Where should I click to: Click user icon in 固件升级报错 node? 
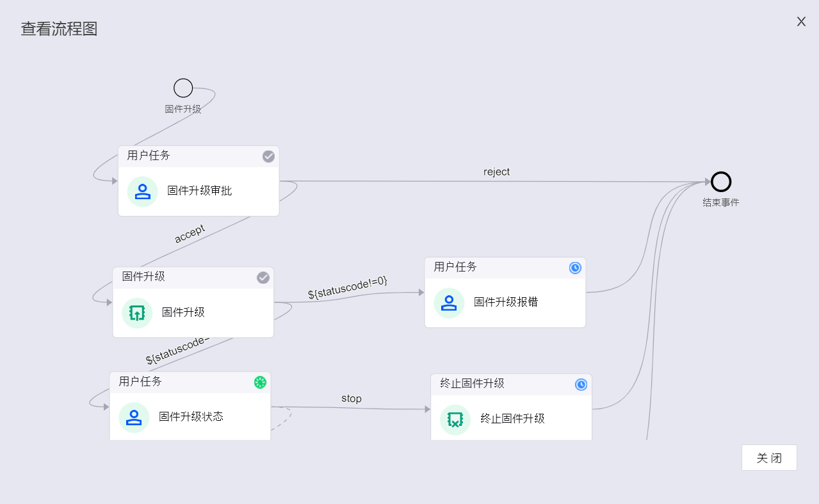pyautogui.click(x=449, y=303)
